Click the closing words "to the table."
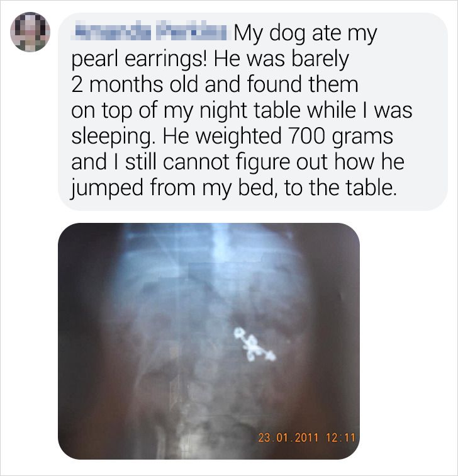 pyautogui.click(x=340, y=187)
